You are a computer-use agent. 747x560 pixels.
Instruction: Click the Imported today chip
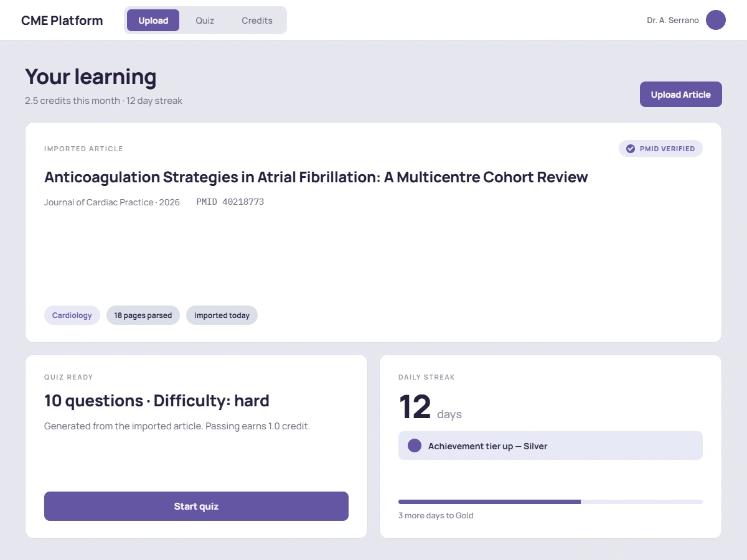222,315
